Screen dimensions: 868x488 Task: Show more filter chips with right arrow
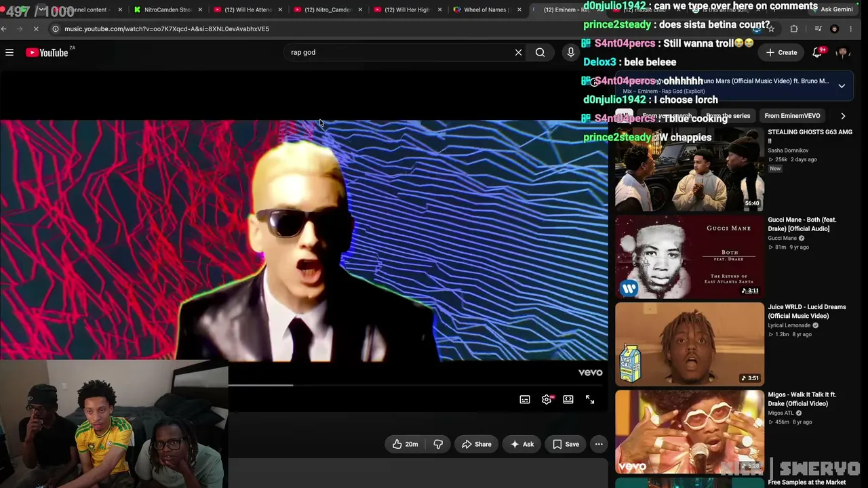tap(843, 116)
